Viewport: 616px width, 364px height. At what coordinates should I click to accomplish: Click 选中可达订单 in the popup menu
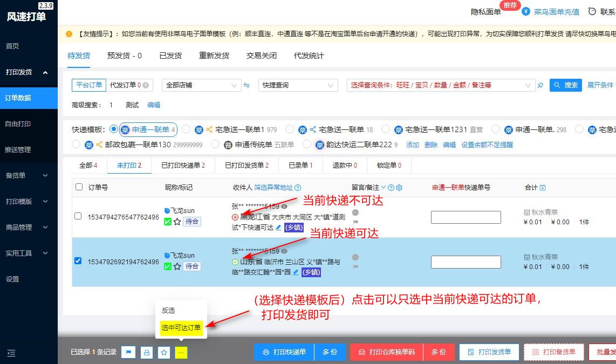(x=181, y=327)
